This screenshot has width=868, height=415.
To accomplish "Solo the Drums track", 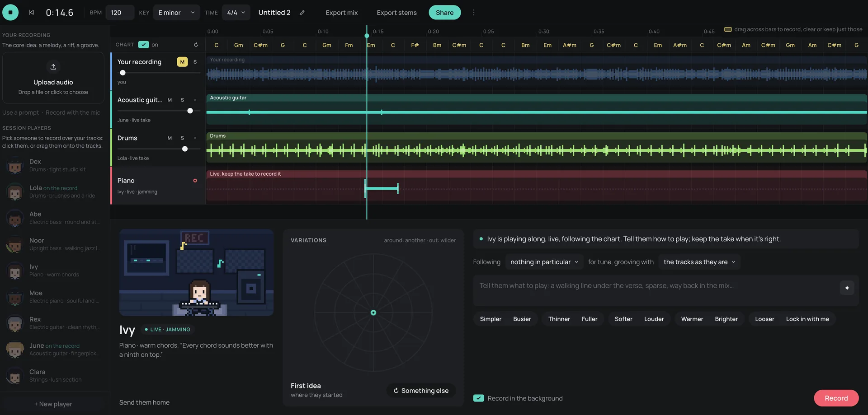I will pyautogui.click(x=183, y=138).
